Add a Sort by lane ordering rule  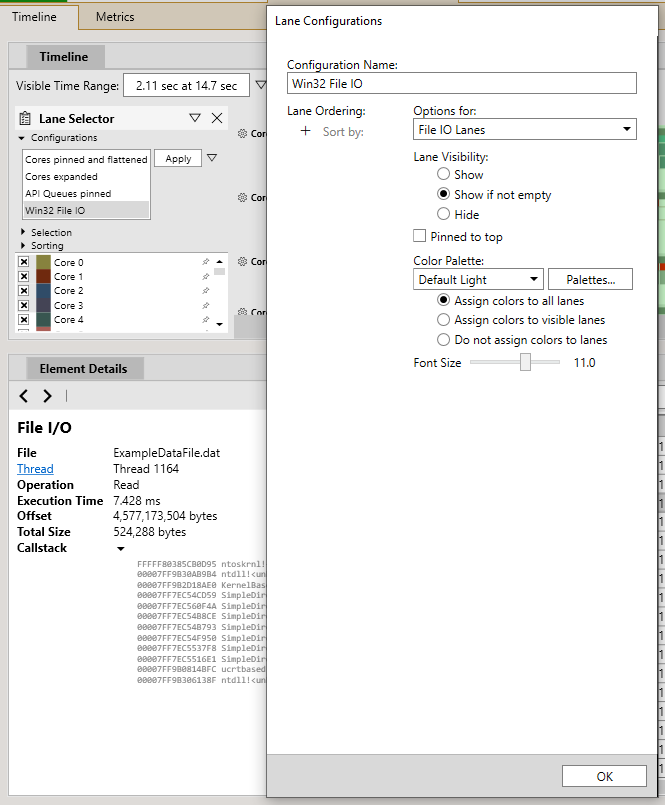[306, 131]
